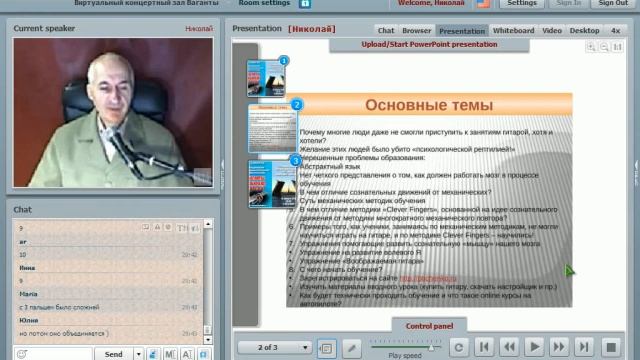Click the speaker webcam video

click(x=113, y=113)
